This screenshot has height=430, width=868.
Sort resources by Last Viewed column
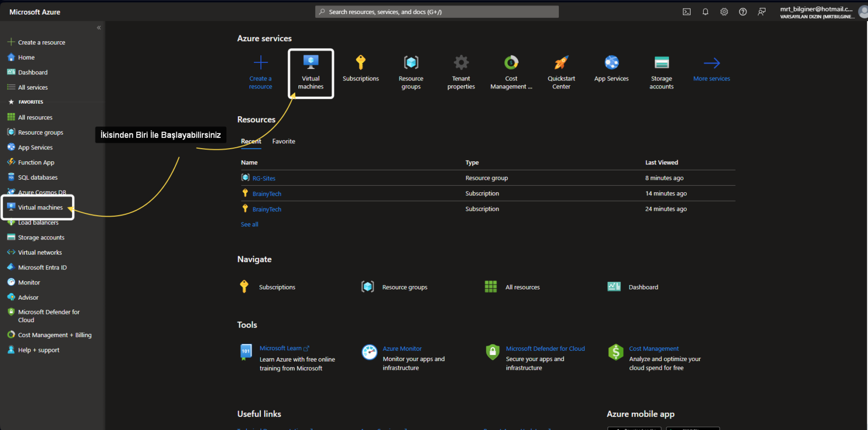pyautogui.click(x=661, y=162)
